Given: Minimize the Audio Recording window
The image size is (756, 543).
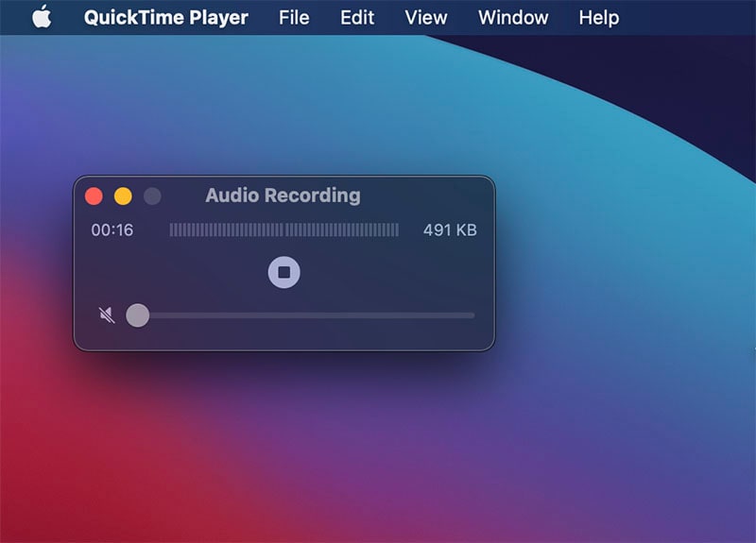Looking at the screenshot, I should coord(123,196).
